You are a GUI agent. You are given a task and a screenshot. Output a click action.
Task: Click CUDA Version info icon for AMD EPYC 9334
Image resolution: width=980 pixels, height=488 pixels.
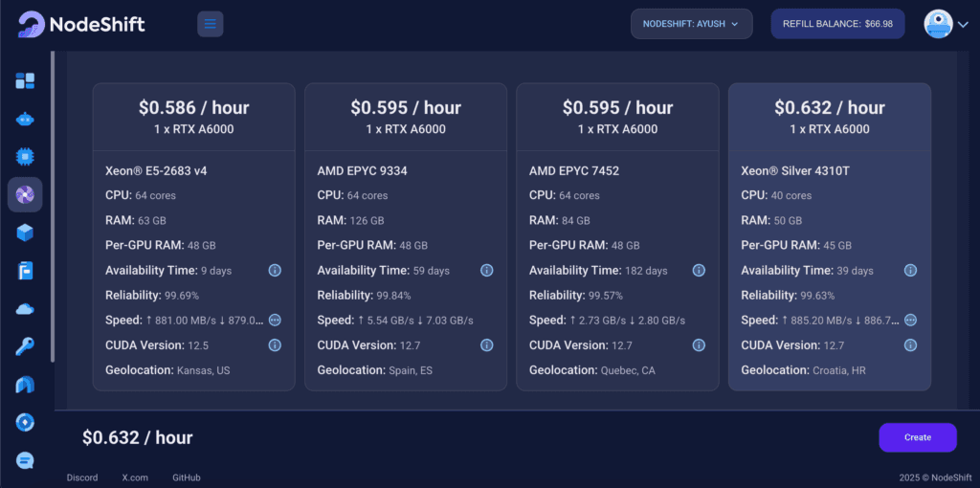point(487,344)
